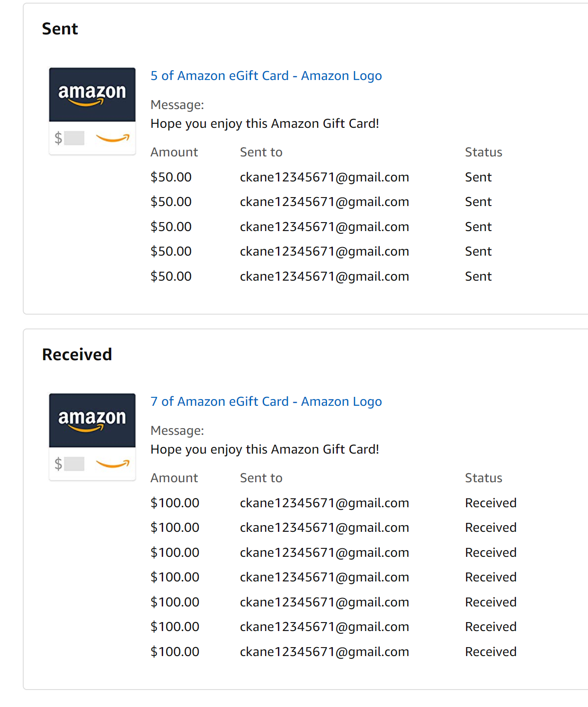Open the '5 of Amazon eGift Card' link
The height and width of the screenshot is (707, 588).
tap(266, 76)
